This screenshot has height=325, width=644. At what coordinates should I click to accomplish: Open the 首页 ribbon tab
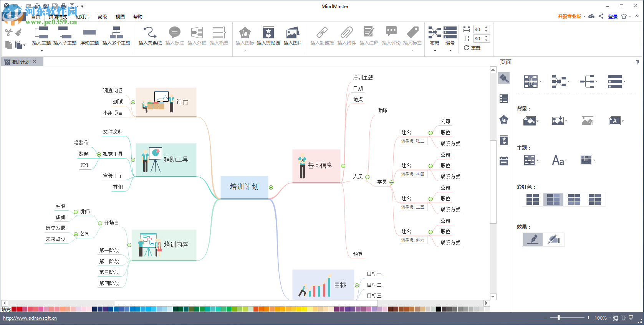coord(36,17)
